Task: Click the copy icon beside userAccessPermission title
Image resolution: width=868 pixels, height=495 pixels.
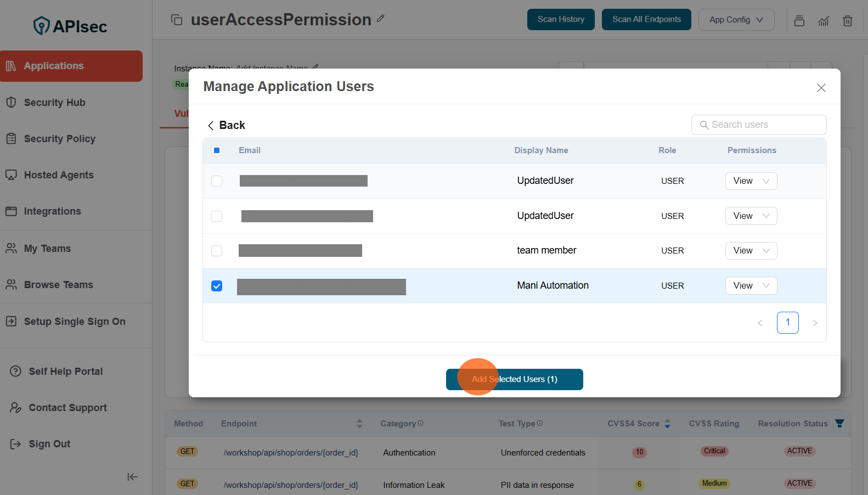Action: point(177,20)
